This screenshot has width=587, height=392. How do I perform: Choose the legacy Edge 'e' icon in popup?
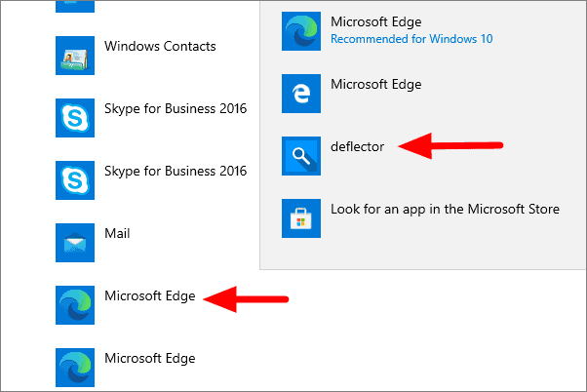pyautogui.click(x=301, y=94)
